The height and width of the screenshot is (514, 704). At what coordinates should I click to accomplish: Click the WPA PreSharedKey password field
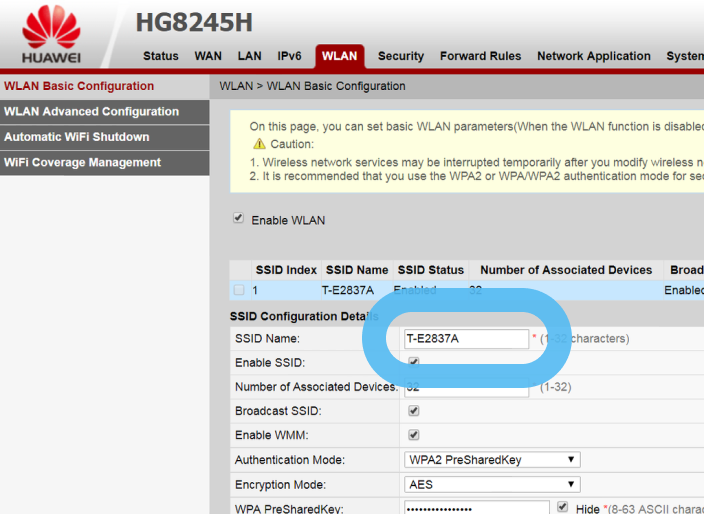point(475,508)
